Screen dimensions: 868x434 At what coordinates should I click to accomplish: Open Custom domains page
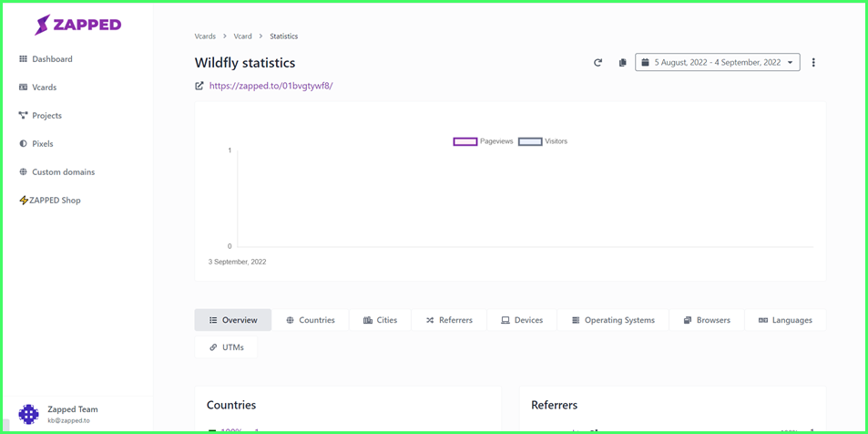click(x=63, y=171)
